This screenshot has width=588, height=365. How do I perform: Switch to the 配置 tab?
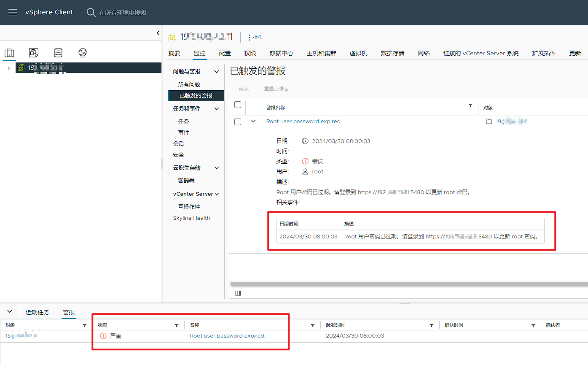point(225,53)
